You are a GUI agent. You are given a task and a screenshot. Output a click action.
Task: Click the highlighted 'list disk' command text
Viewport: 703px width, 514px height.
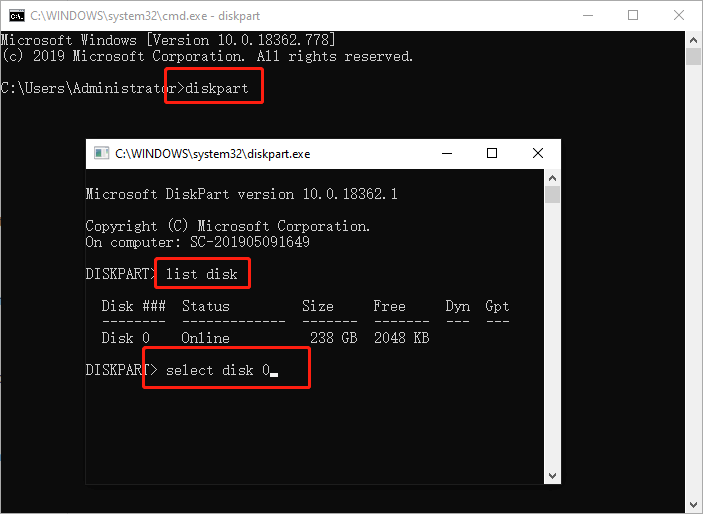(201, 274)
